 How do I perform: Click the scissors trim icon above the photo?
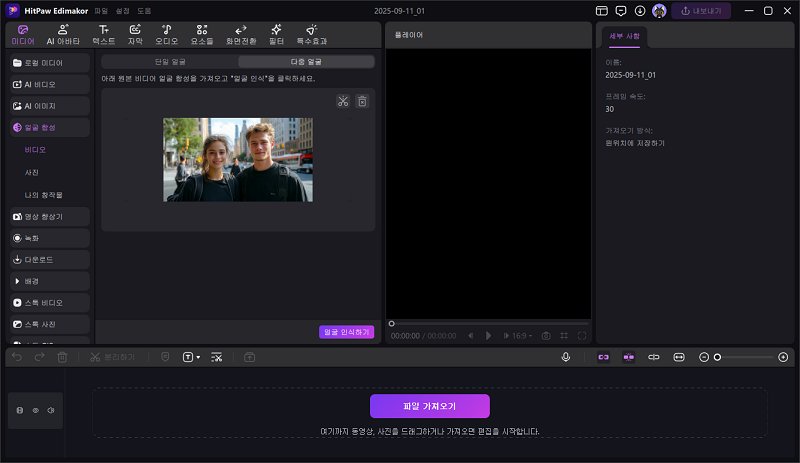point(343,101)
